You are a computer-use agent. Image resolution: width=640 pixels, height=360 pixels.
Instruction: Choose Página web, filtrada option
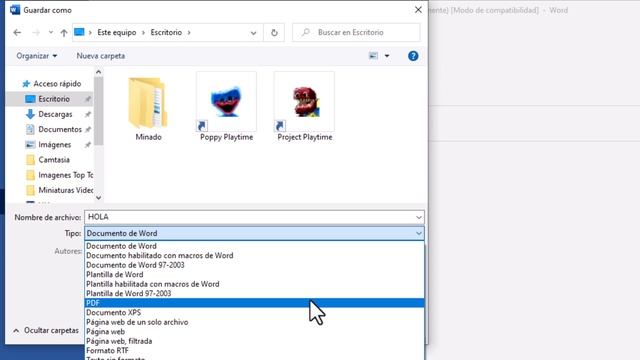[x=254, y=341]
